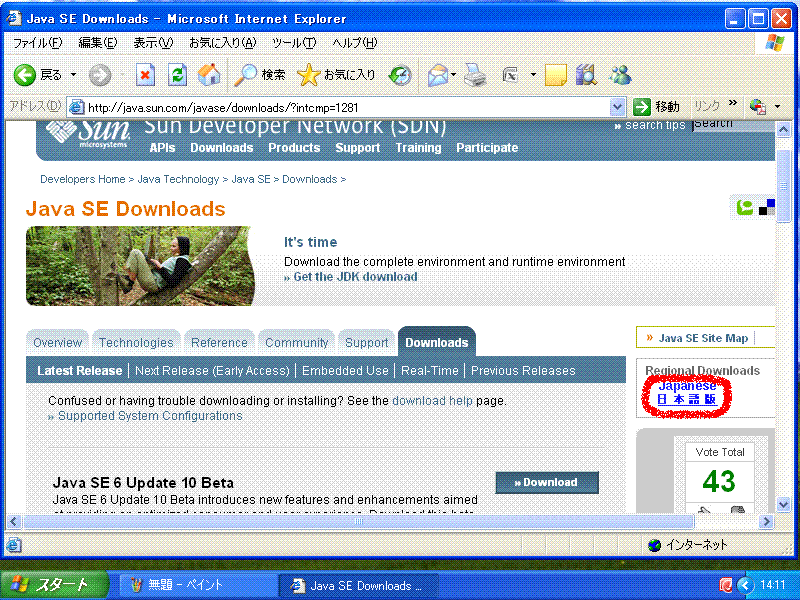Open the Help (ヘルプ) menu
Image resolution: width=800 pixels, height=600 pixels.
(355, 43)
